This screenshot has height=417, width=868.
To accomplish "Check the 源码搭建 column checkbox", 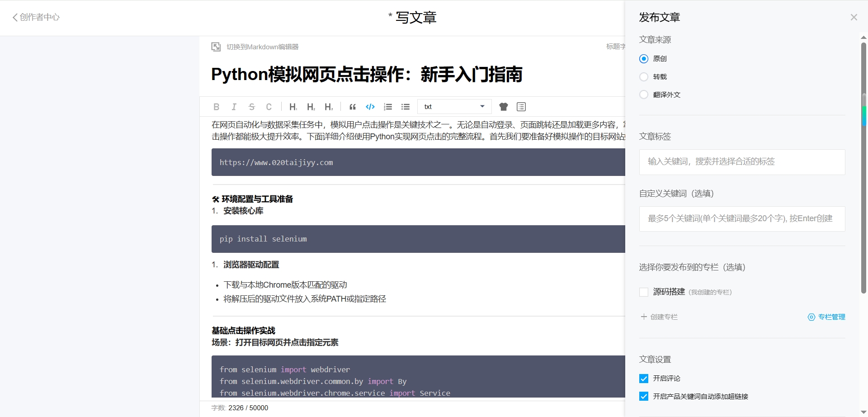I will pos(644,292).
